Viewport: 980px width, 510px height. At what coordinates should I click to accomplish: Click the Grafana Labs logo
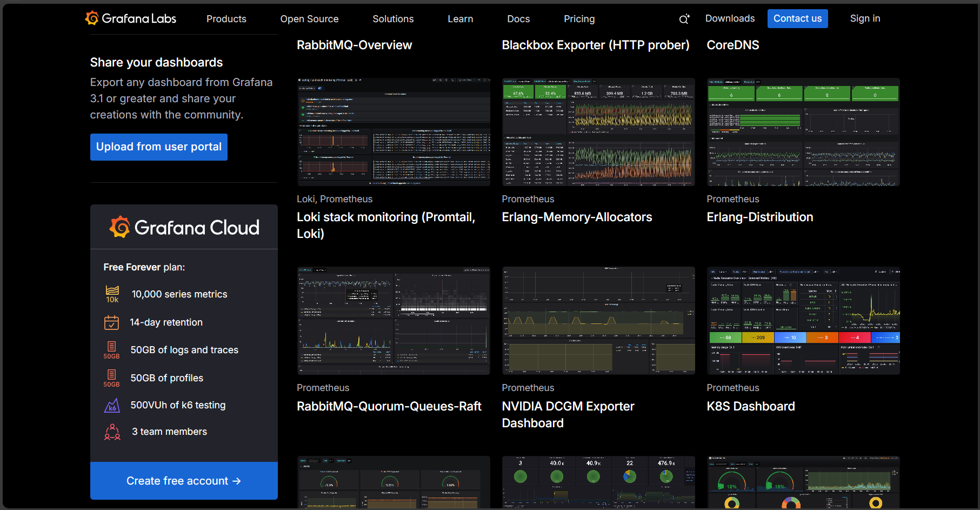pos(131,18)
